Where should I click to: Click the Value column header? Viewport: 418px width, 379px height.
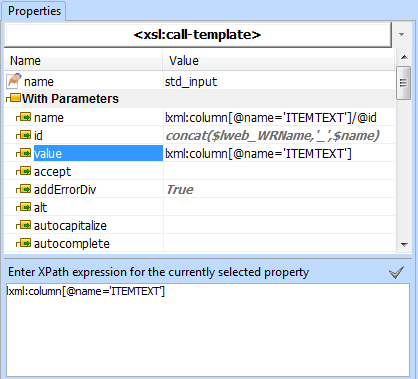[279, 60]
